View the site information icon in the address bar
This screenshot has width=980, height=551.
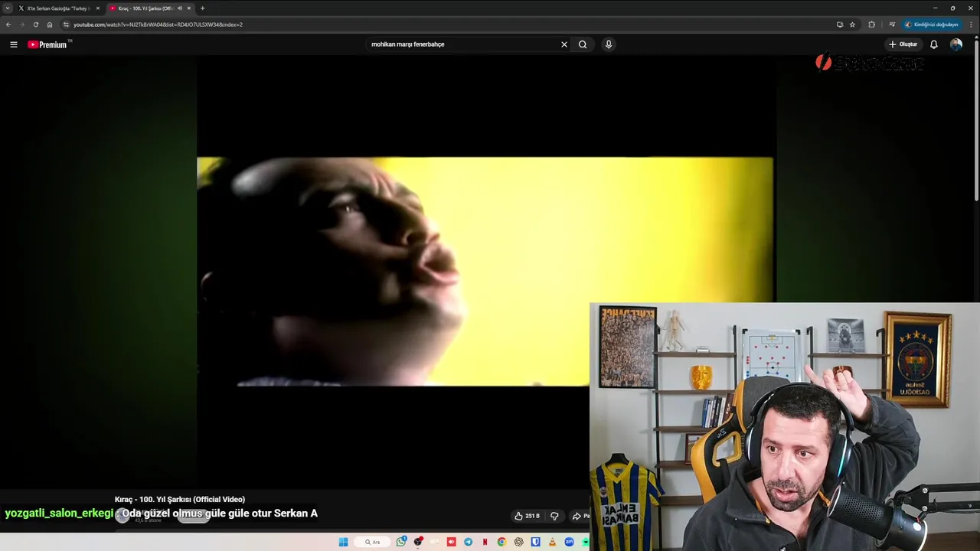click(67, 24)
